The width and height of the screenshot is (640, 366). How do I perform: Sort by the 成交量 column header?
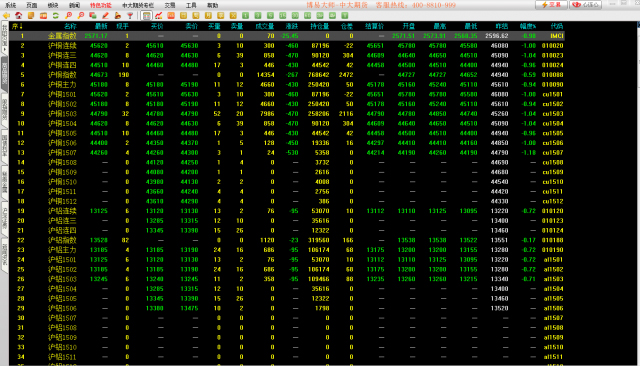pyautogui.click(x=264, y=26)
